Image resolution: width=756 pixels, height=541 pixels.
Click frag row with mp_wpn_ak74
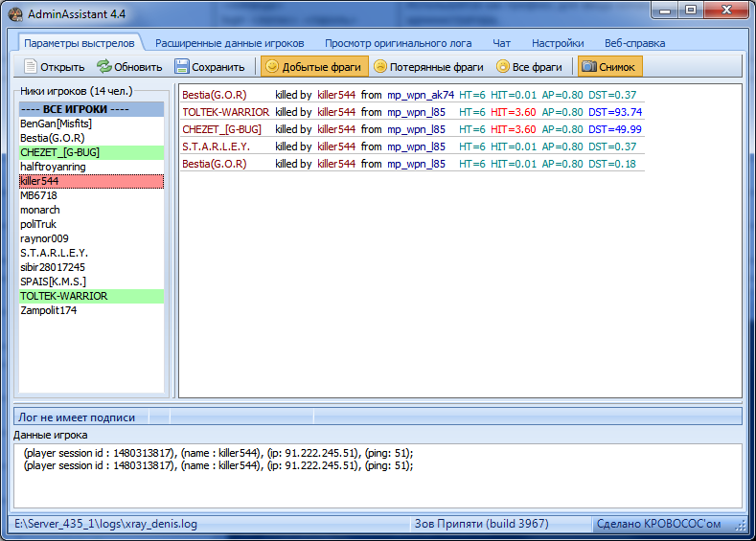tap(412, 95)
